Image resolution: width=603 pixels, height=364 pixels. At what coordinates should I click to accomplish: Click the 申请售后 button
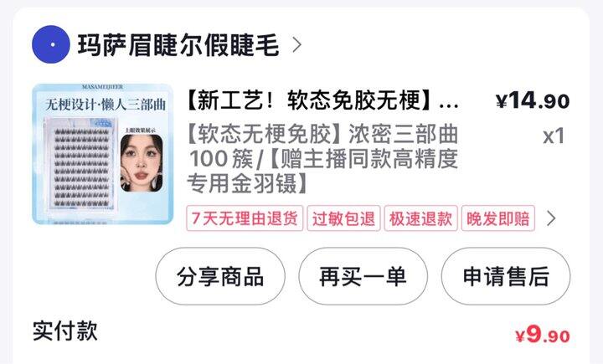pyautogui.click(x=506, y=276)
